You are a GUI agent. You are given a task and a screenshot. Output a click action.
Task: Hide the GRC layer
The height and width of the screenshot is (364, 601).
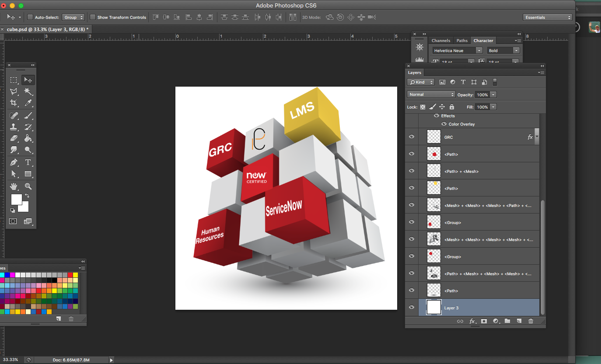[412, 137]
